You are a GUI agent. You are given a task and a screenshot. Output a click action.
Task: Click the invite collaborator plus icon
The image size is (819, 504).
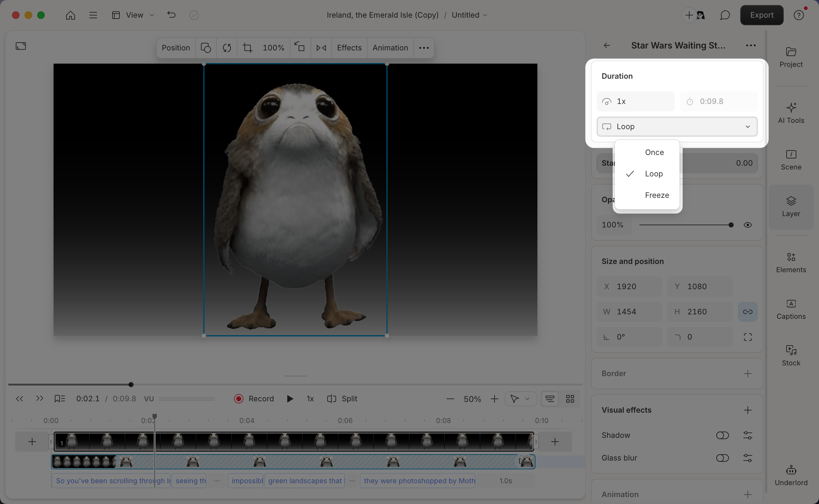coord(689,15)
